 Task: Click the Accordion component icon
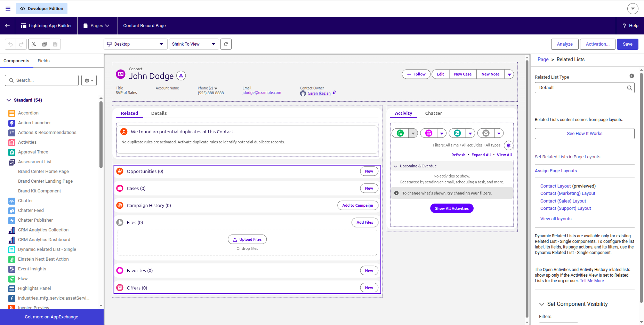point(12,113)
